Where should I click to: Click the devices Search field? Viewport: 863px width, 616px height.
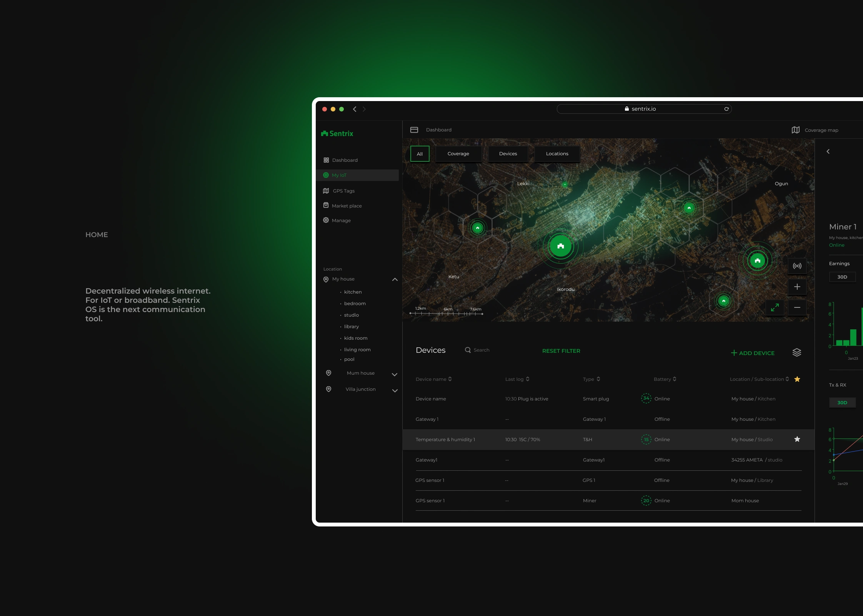click(481, 350)
